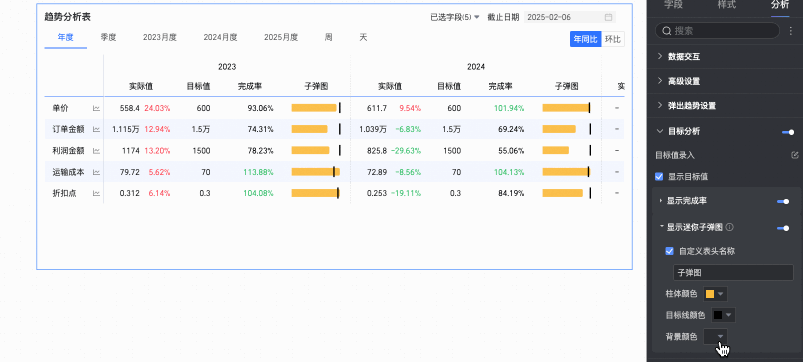
Task: Expand the 弹出趋势设置 section
Action: click(660, 105)
